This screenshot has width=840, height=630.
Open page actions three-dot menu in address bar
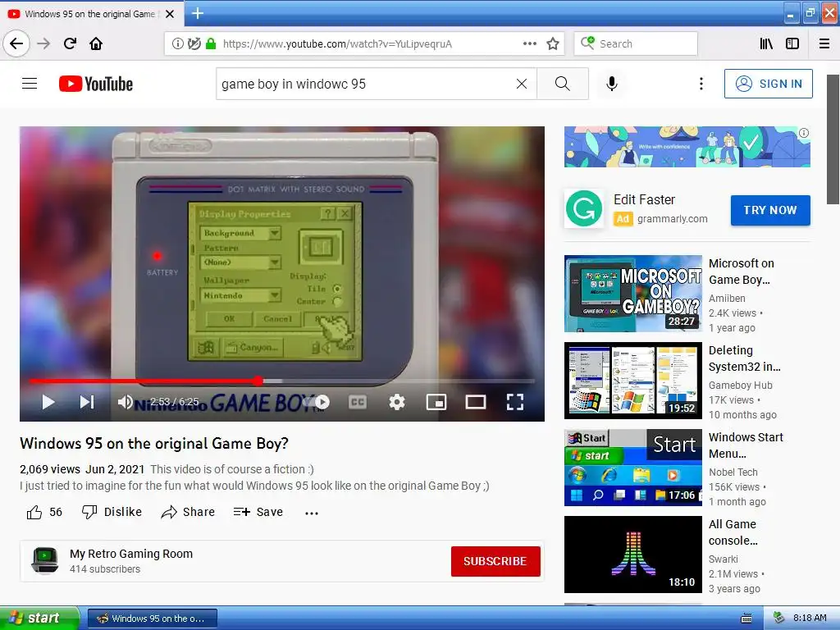(529, 43)
